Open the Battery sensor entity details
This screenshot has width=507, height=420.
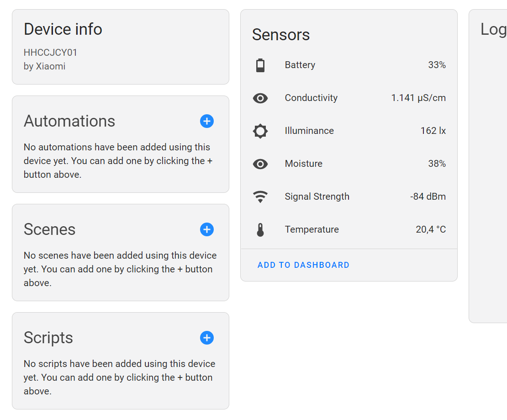(x=300, y=65)
